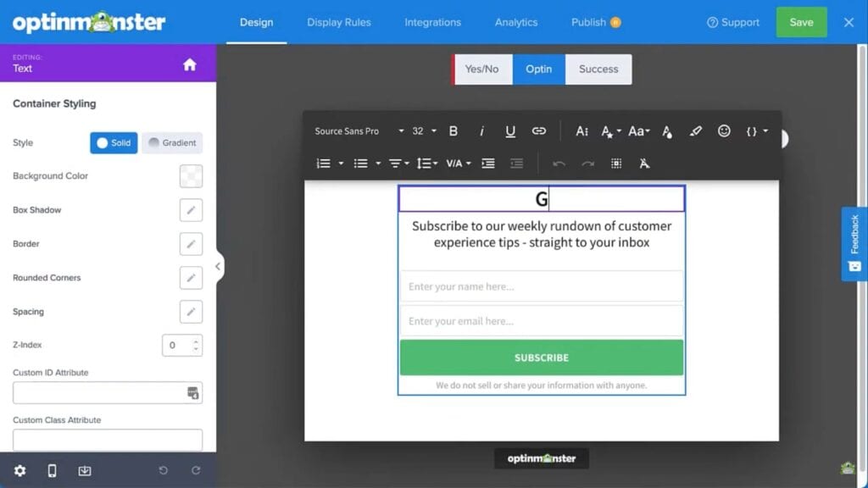
Task: Open the text color drop tool
Action: tap(667, 131)
